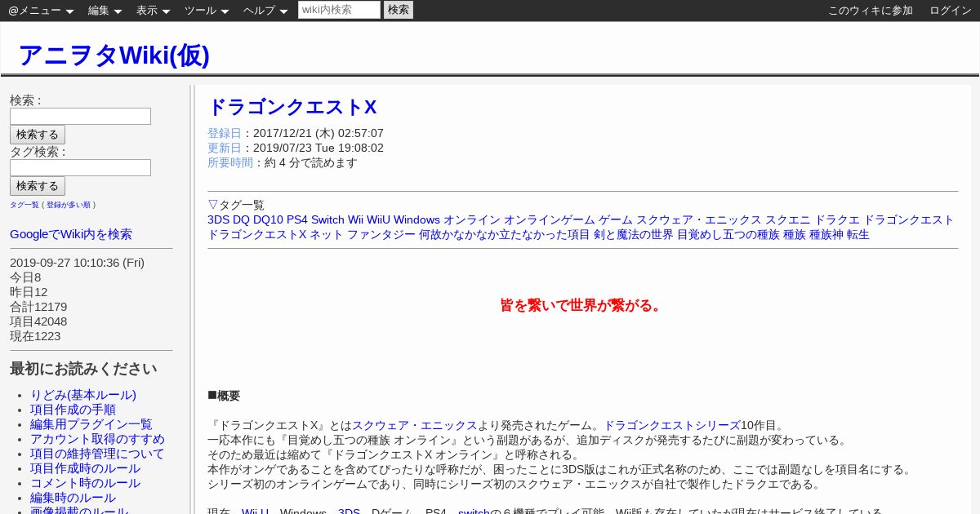
Task: Select the スクウェア・エニックス tag
Action: 699,219
